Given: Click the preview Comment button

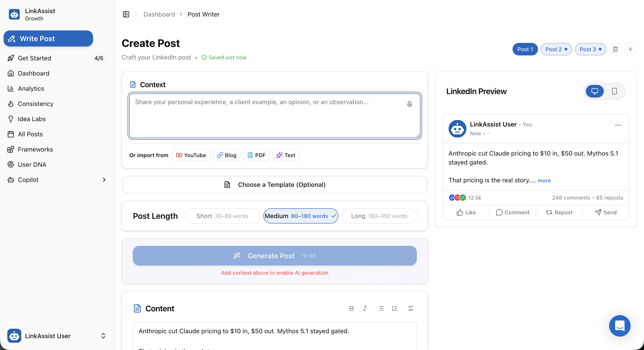Looking at the screenshot, I should click(513, 212).
